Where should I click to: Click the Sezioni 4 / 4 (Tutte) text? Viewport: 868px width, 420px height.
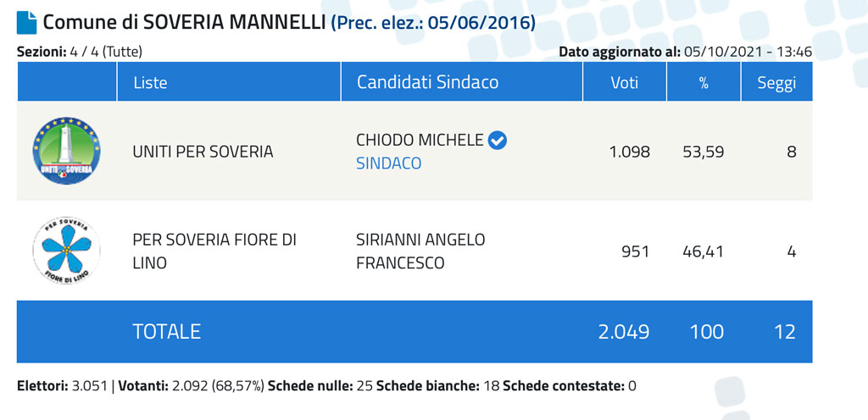81,52
